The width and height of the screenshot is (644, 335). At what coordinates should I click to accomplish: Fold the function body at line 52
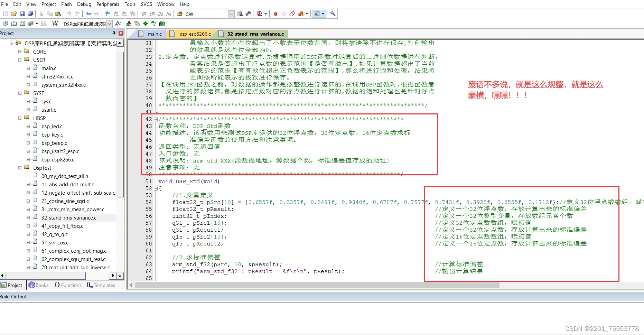[x=156, y=188]
